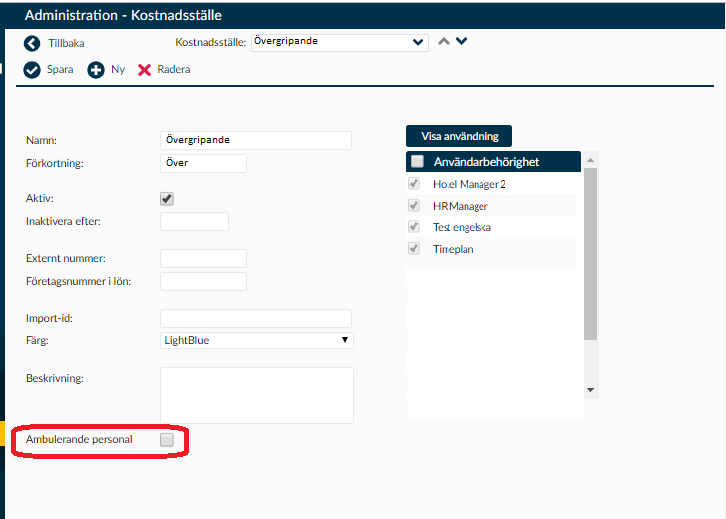
Task: Click the Tillbaka back arrow icon
Action: [x=32, y=44]
